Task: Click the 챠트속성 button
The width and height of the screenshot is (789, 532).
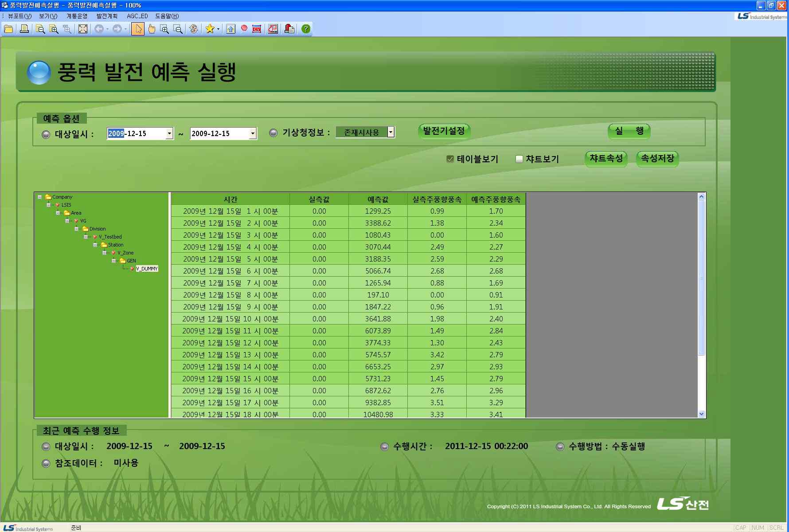Action: pos(606,158)
